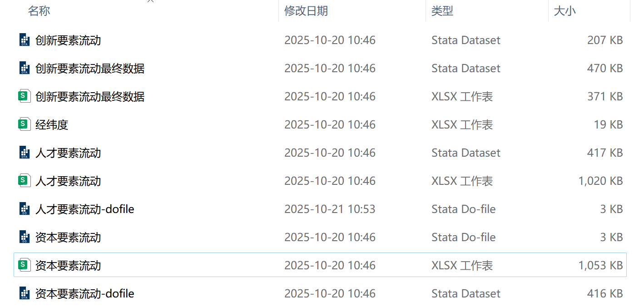Sort files by the 名称 column header

[39, 11]
